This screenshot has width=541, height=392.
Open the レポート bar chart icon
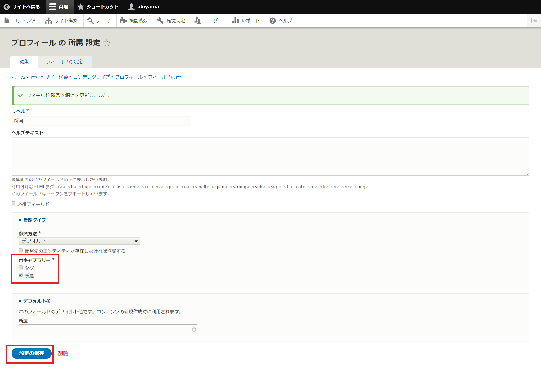click(235, 21)
